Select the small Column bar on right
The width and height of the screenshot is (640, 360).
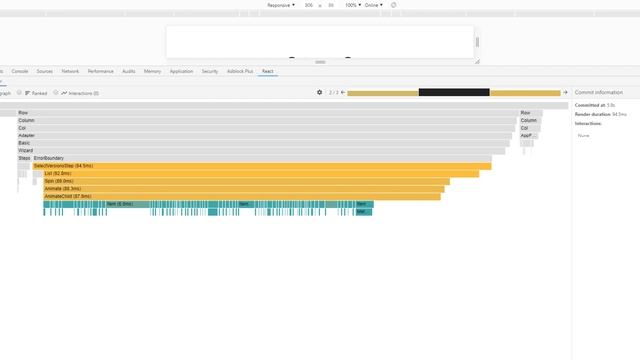(x=530, y=120)
